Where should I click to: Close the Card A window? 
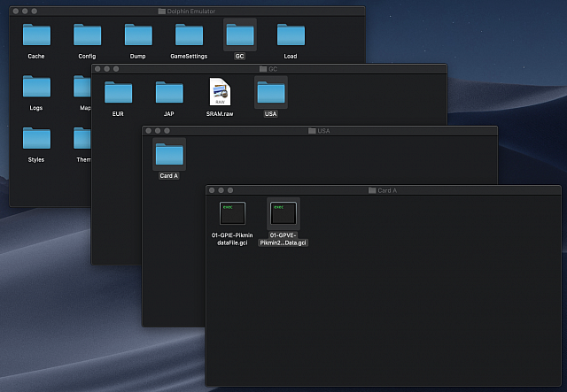[x=212, y=190]
